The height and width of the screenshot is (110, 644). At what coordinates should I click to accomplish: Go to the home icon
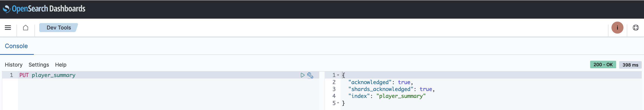pyautogui.click(x=25, y=27)
